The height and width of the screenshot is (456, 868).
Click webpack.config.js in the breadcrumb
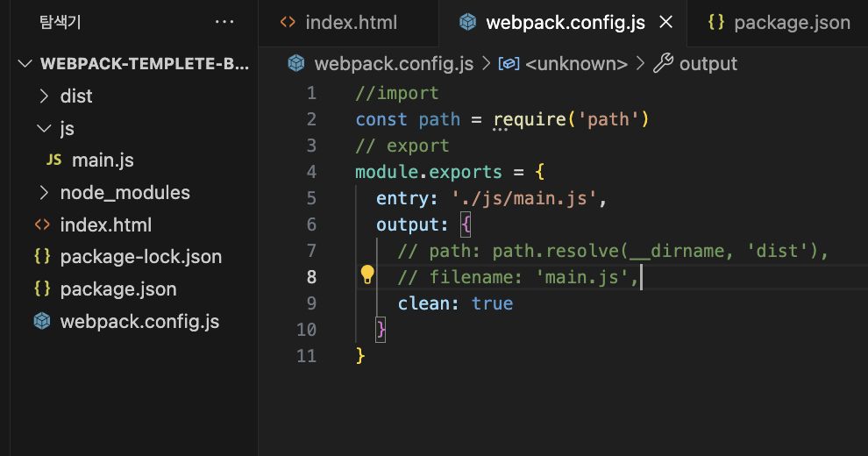(x=394, y=64)
